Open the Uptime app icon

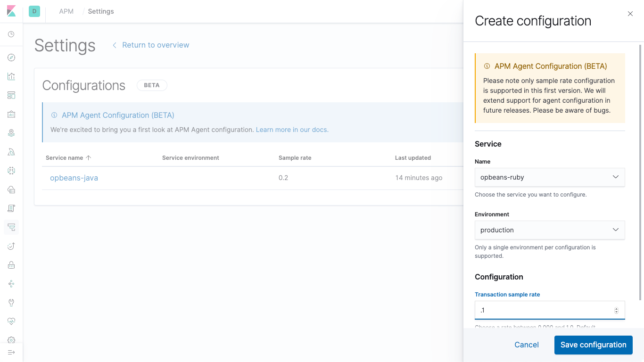coord(11,246)
